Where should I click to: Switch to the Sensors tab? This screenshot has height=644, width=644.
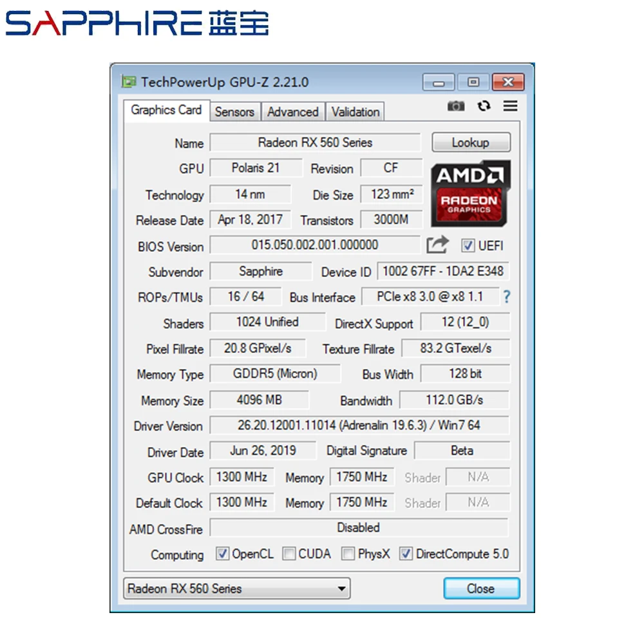click(x=234, y=111)
